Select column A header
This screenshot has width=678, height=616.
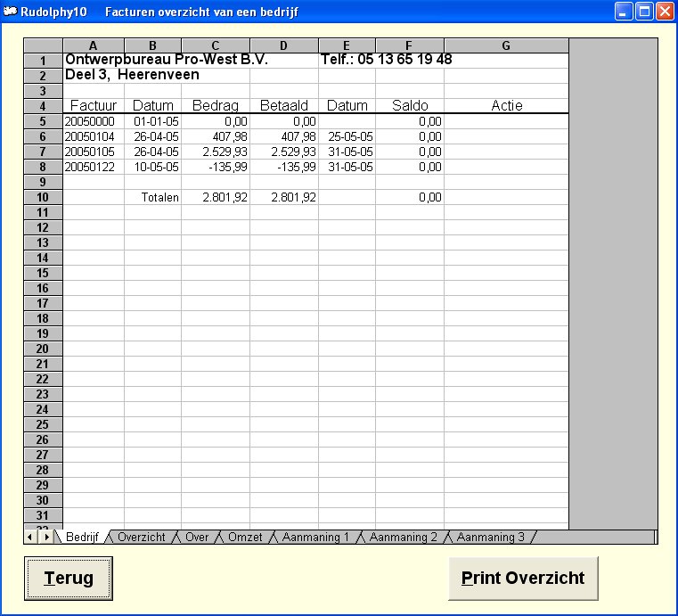click(x=94, y=45)
